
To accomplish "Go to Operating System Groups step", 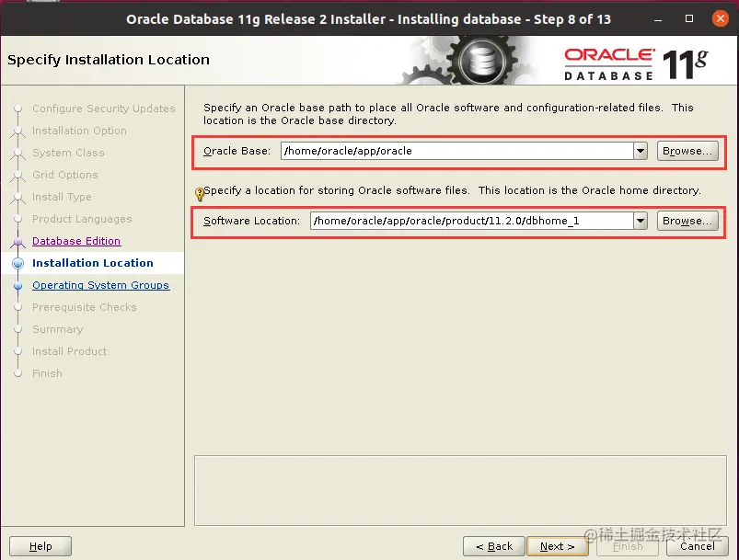I will (100, 285).
